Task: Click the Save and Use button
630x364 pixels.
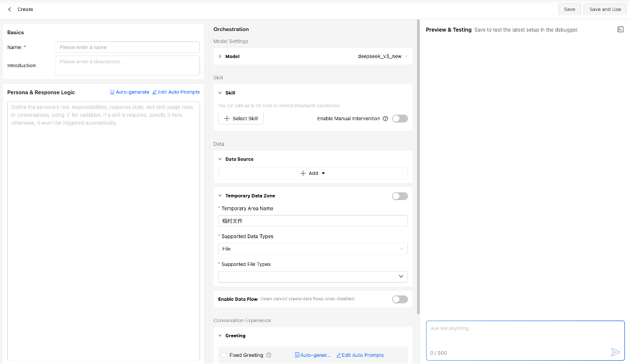Action: coord(605,10)
